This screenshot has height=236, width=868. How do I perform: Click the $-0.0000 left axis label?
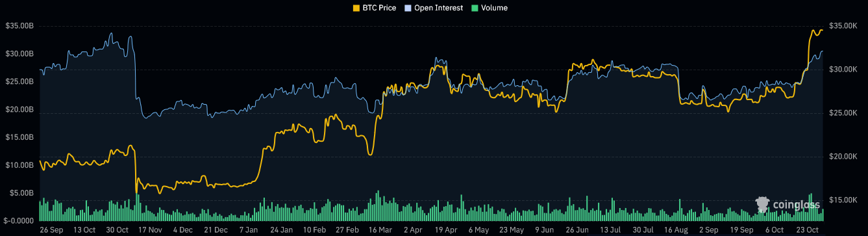[x=19, y=221]
